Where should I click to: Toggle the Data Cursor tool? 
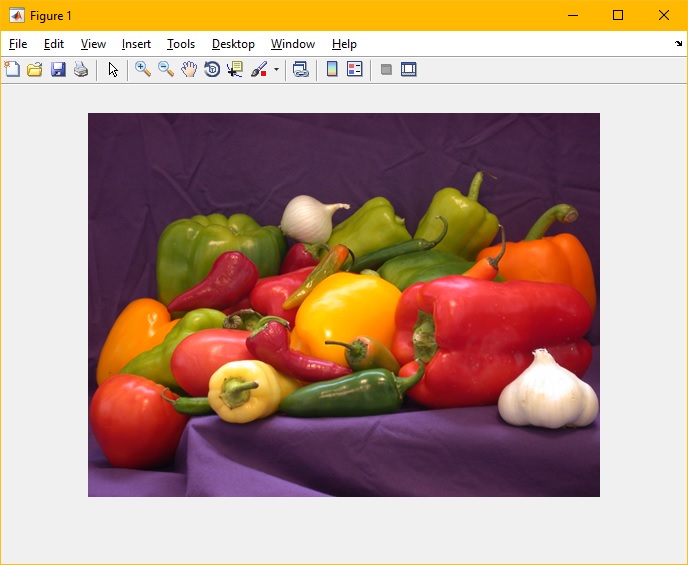point(235,69)
